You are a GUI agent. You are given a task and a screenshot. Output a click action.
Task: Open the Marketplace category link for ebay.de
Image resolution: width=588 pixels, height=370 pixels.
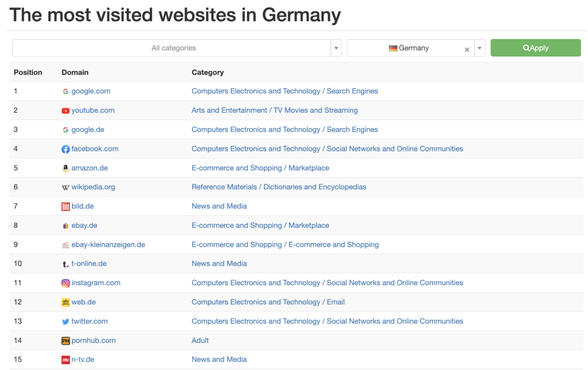(x=260, y=225)
